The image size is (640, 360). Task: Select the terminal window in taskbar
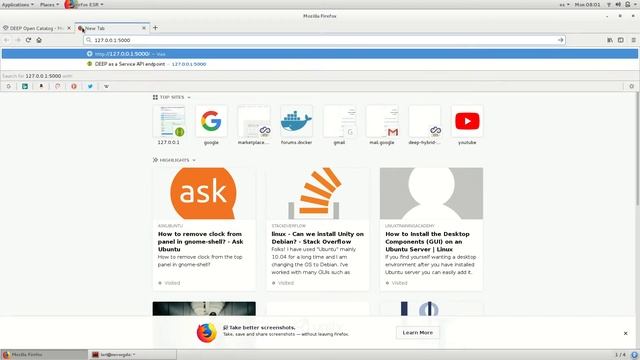(x=132, y=355)
